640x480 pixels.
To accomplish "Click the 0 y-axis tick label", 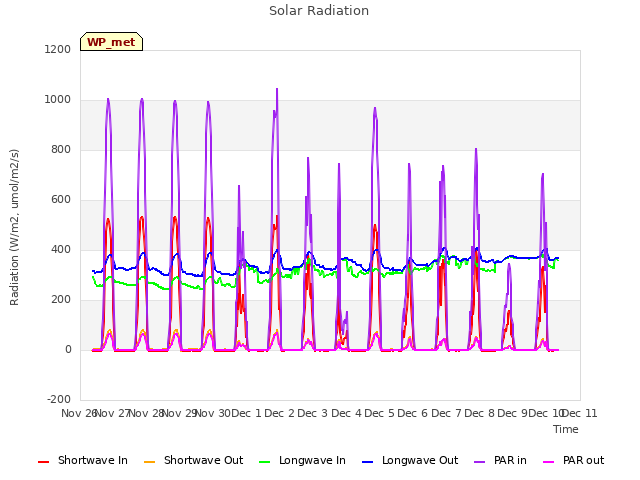I will pos(68,349).
